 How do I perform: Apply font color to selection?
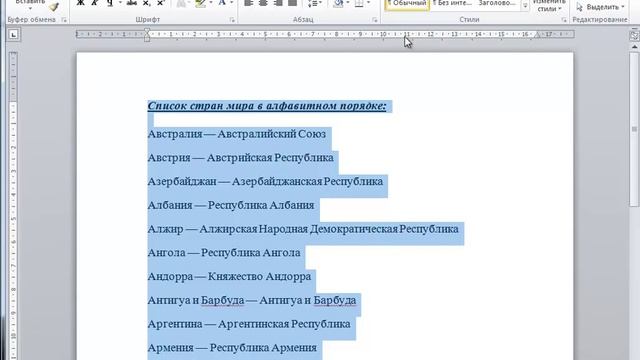[222, 3]
